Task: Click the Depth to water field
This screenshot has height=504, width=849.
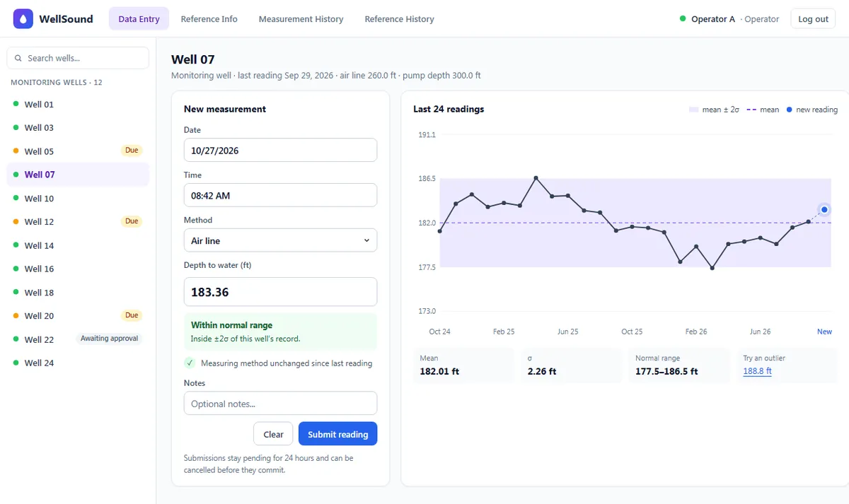Action: point(280,292)
